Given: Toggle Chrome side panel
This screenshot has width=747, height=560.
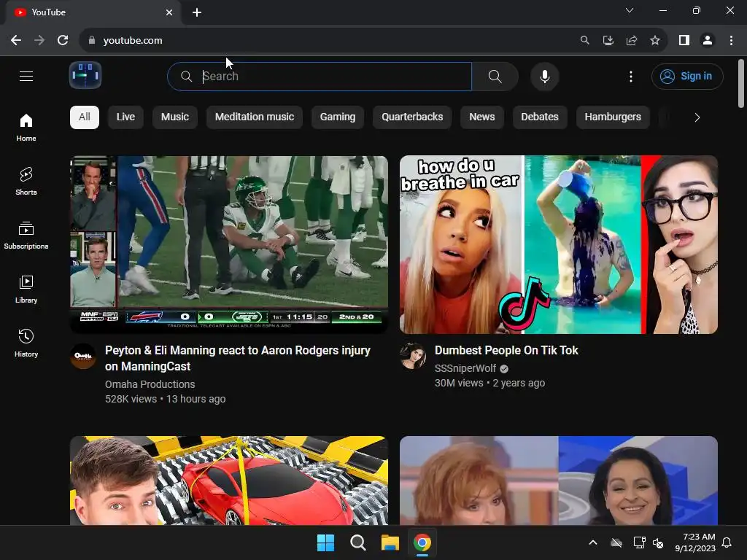Looking at the screenshot, I should click(x=684, y=41).
